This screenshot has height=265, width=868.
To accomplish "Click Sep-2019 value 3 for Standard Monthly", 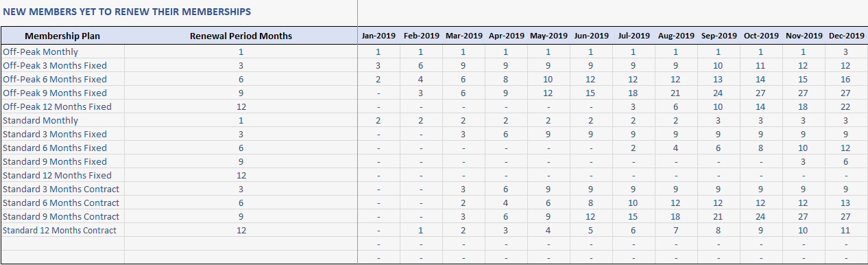I will point(718,120).
